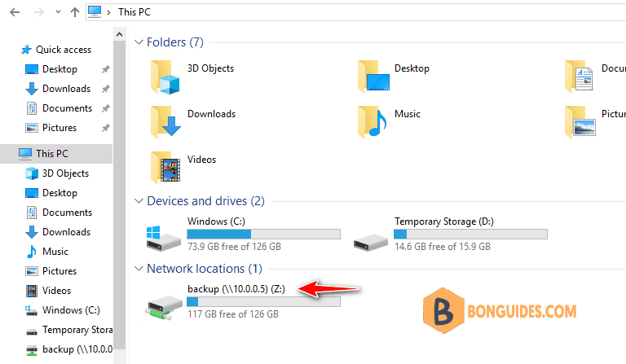Select Temporary Storage (D:) drive icon

371,242
